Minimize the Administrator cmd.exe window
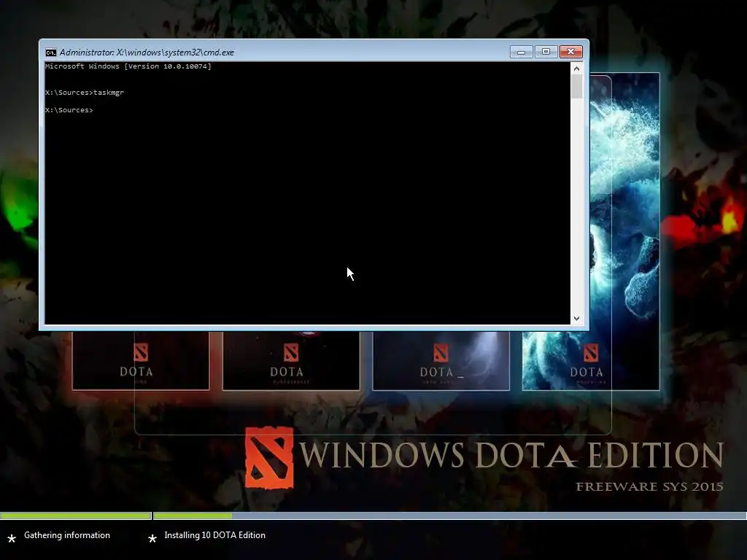 pyautogui.click(x=521, y=52)
